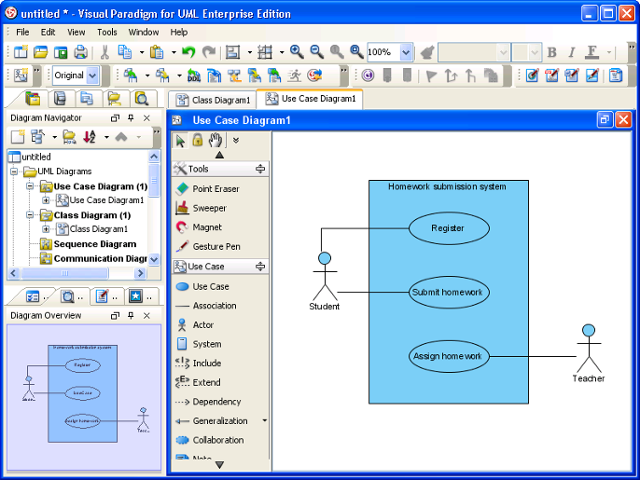Select the Communication Diagram tree item
The image size is (640, 480).
coord(100,258)
